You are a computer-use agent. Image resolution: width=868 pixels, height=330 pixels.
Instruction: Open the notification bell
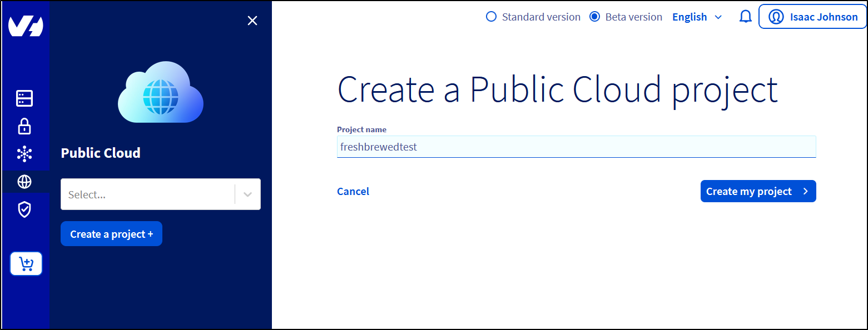(745, 16)
